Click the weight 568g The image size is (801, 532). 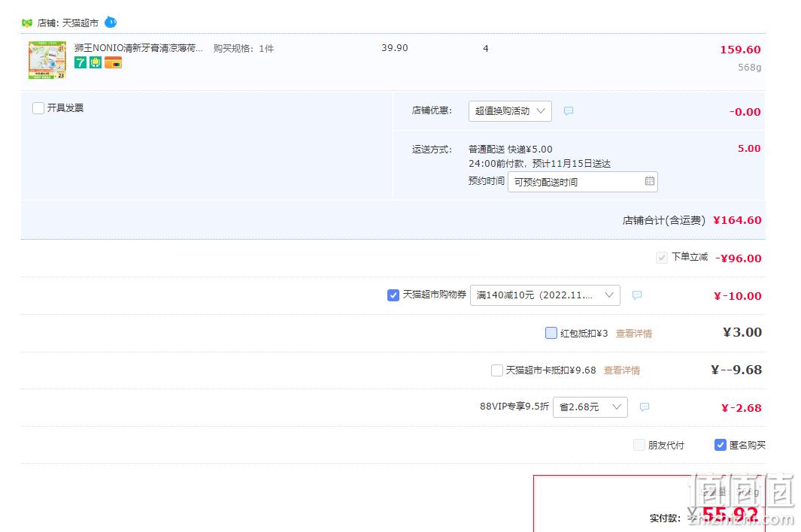tap(749, 68)
